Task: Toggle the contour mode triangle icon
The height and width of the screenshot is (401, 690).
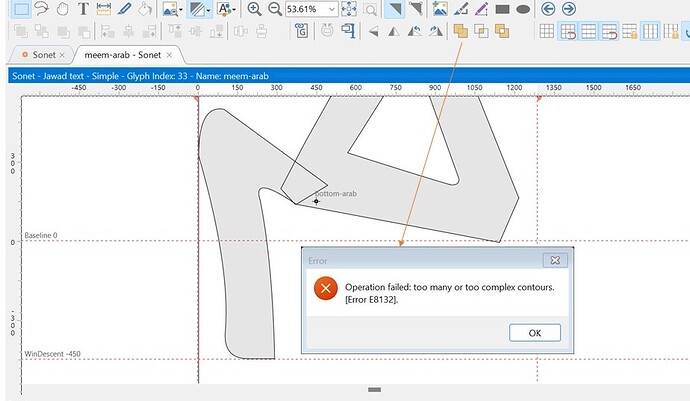Action: pos(395,9)
